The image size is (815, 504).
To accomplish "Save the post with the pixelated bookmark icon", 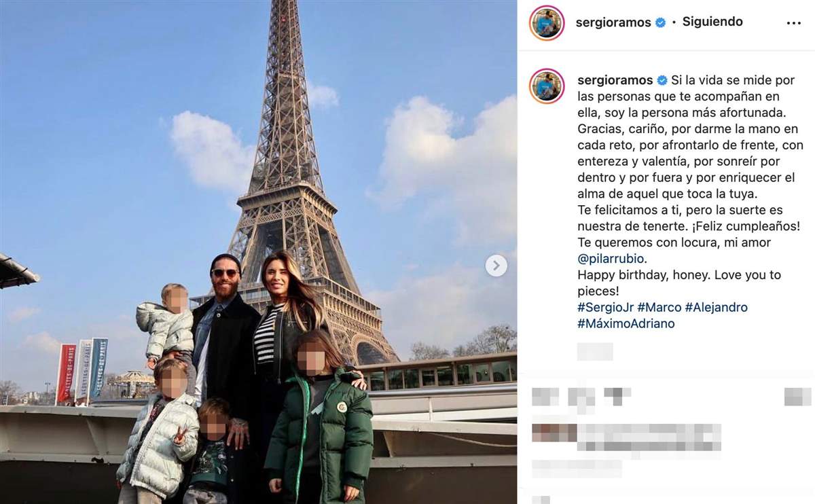I will [x=798, y=396].
